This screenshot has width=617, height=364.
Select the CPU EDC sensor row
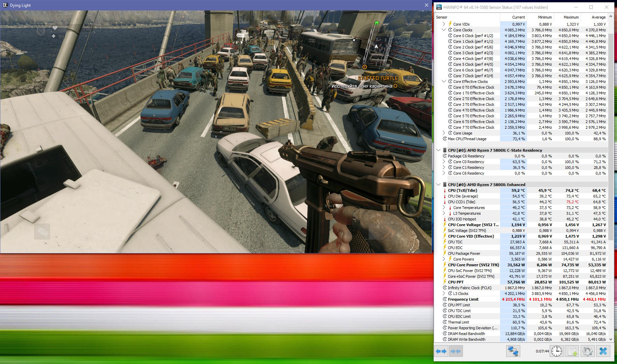521,248
